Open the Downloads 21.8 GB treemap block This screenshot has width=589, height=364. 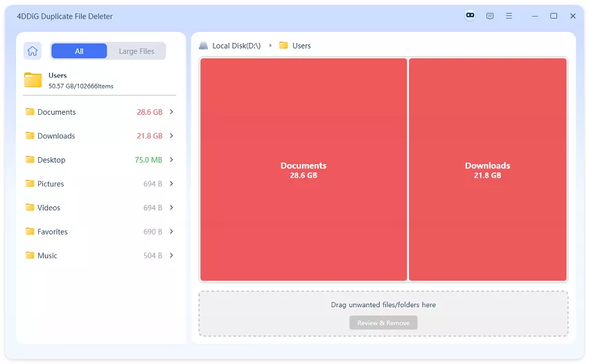point(487,170)
